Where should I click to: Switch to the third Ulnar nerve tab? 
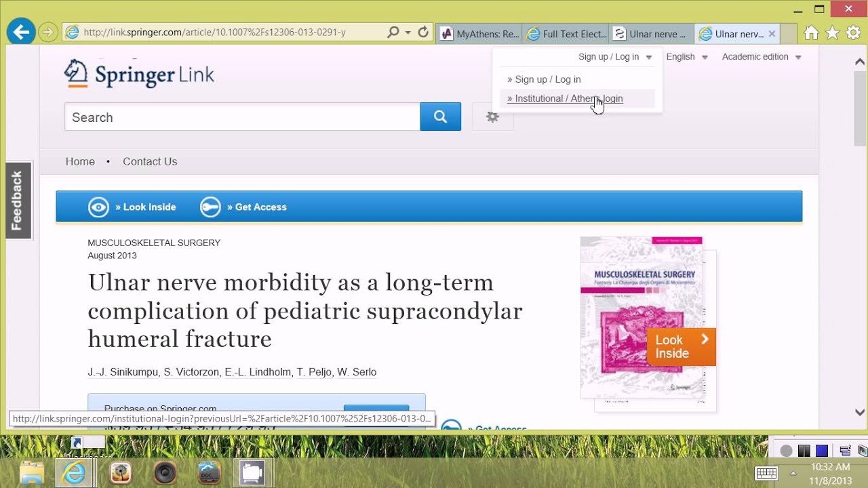652,34
